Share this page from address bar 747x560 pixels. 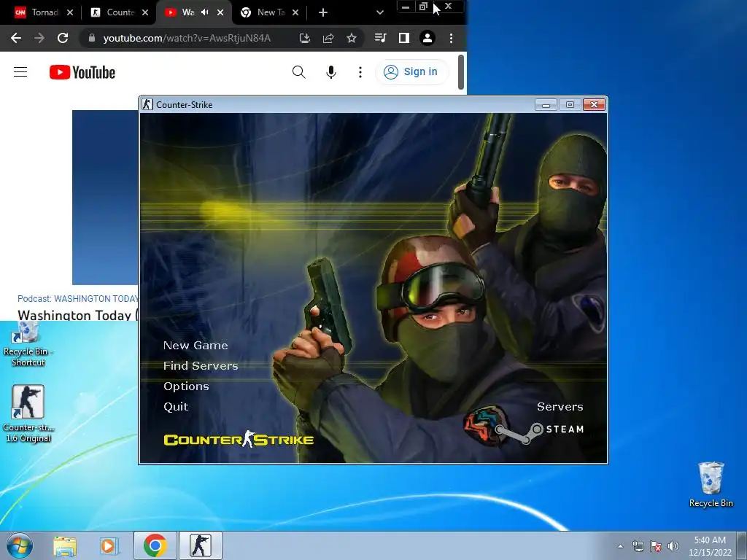pyautogui.click(x=328, y=38)
